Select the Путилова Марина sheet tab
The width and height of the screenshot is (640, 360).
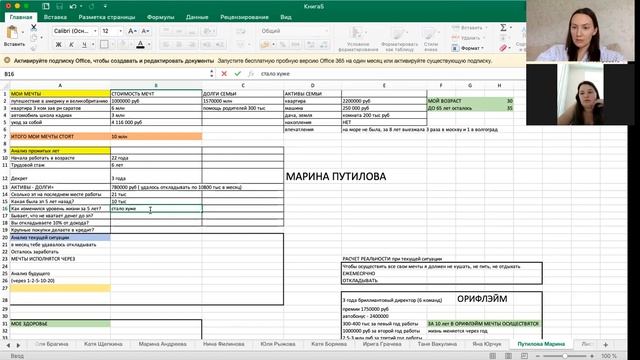click(x=541, y=344)
